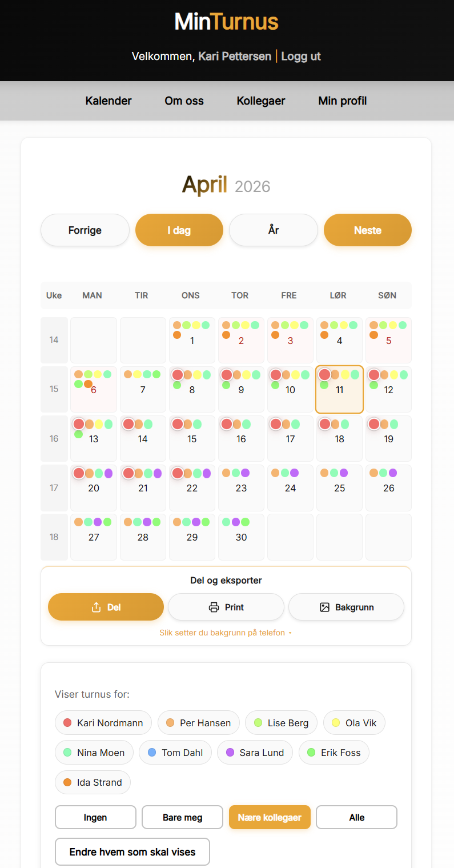Screen dimensions: 454x868
Task: Click the dark orange dot on April 1
Action: pyautogui.click(x=177, y=335)
